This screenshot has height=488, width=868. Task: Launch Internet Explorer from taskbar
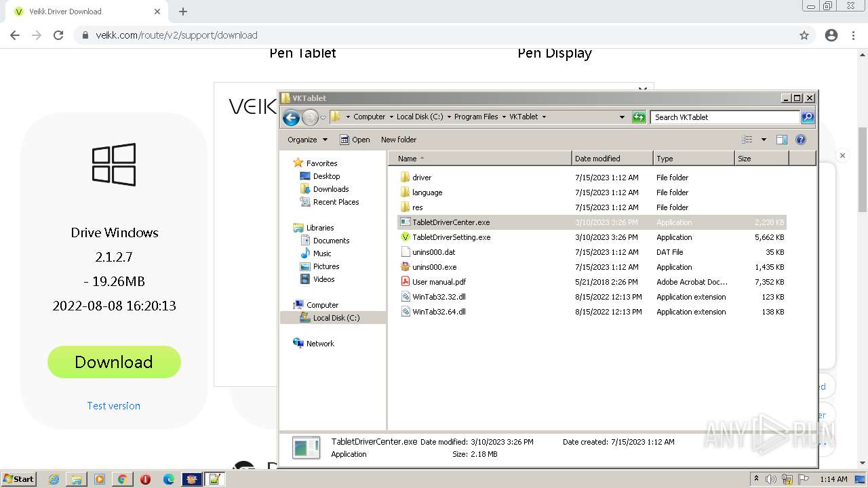click(54, 479)
